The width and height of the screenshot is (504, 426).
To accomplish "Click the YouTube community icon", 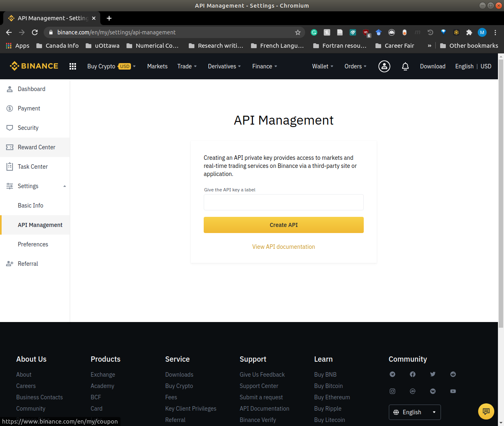I will point(453,391).
